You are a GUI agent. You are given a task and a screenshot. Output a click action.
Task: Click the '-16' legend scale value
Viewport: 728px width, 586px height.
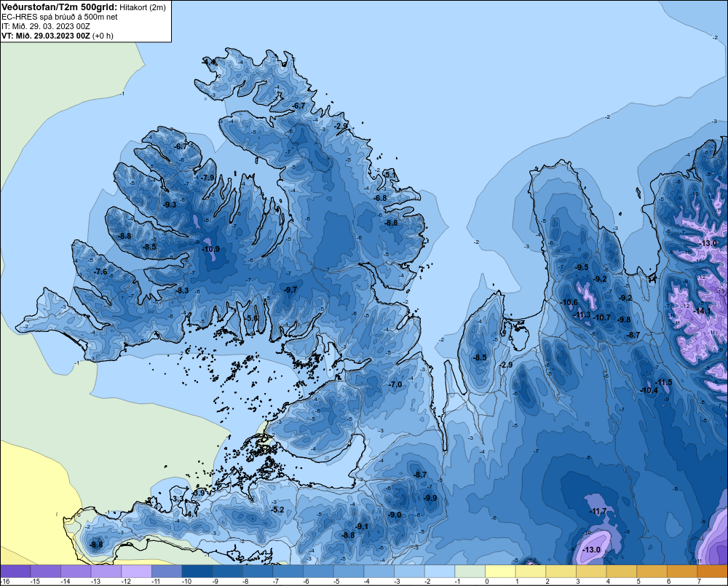point(6,582)
